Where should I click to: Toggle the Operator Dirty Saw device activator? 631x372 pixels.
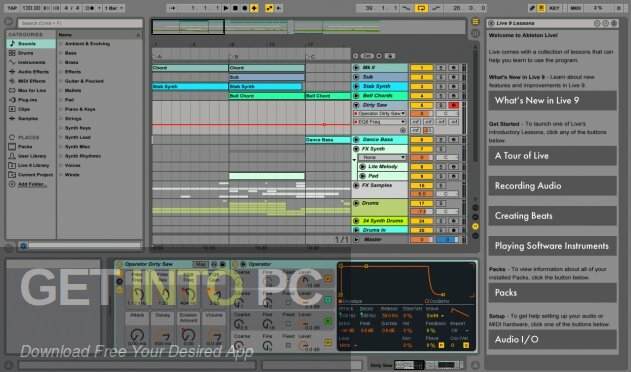pos(119,264)
